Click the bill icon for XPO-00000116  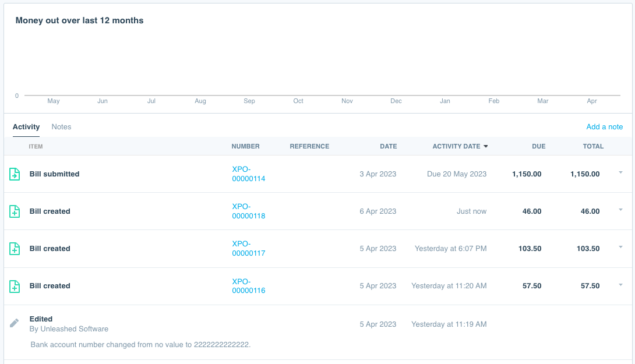[x=15, y=287]
